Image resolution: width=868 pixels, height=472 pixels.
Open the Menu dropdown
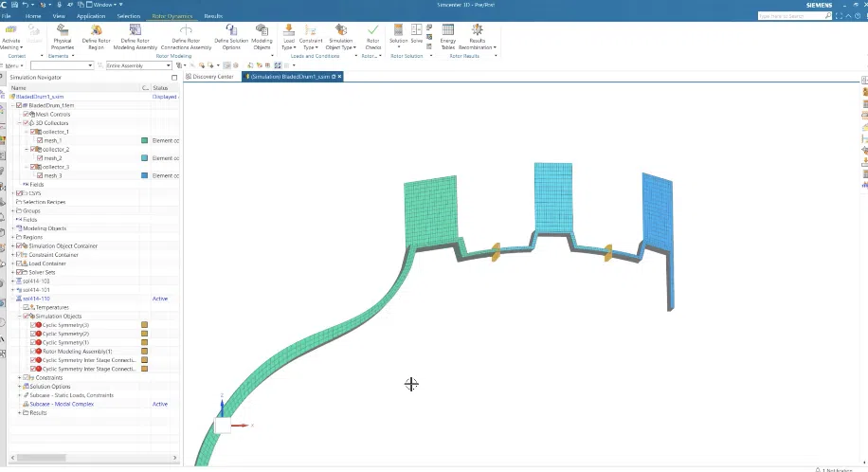13,65
